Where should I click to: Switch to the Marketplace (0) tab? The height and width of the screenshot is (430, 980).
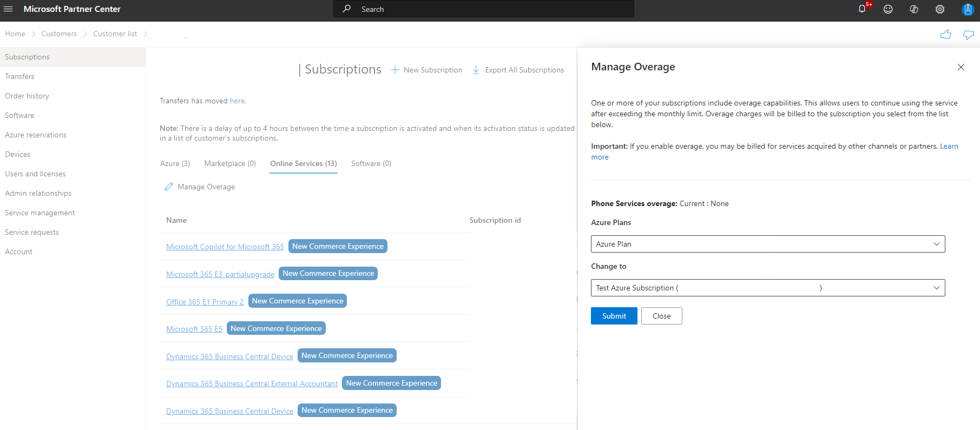point(230,163)
